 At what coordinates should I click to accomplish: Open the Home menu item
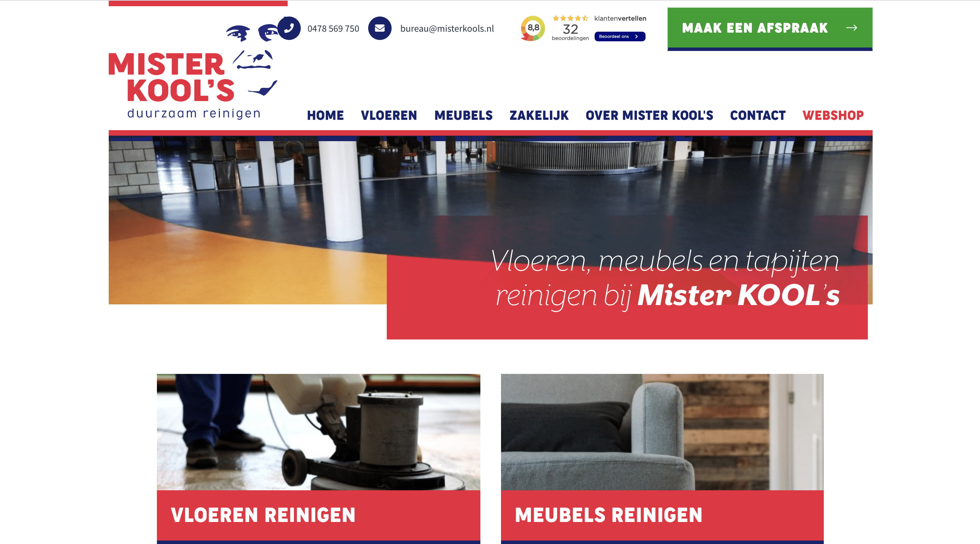tap(325, 115)
